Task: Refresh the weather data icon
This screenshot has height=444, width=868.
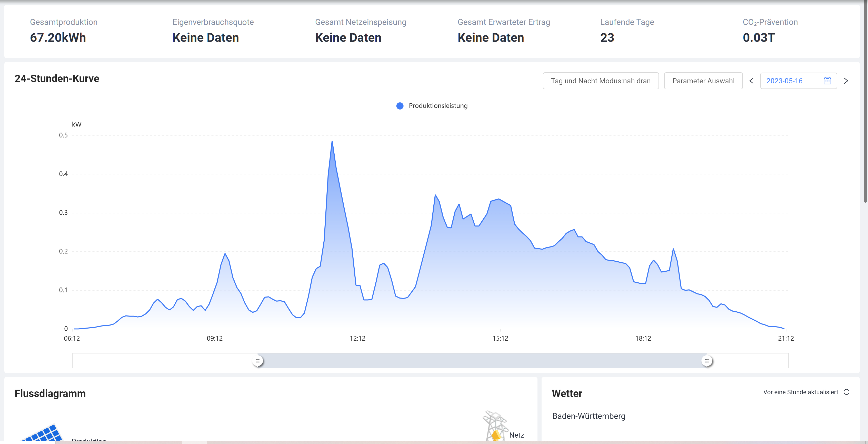Action: 846,392
